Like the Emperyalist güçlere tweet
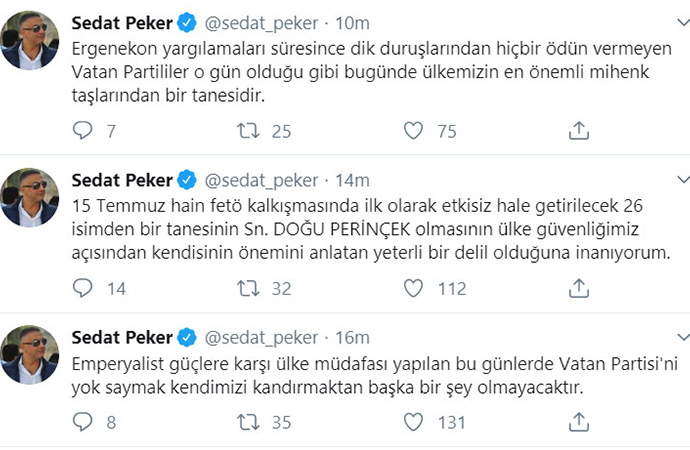This screenshot has height=450, width=690. (414, 422)
